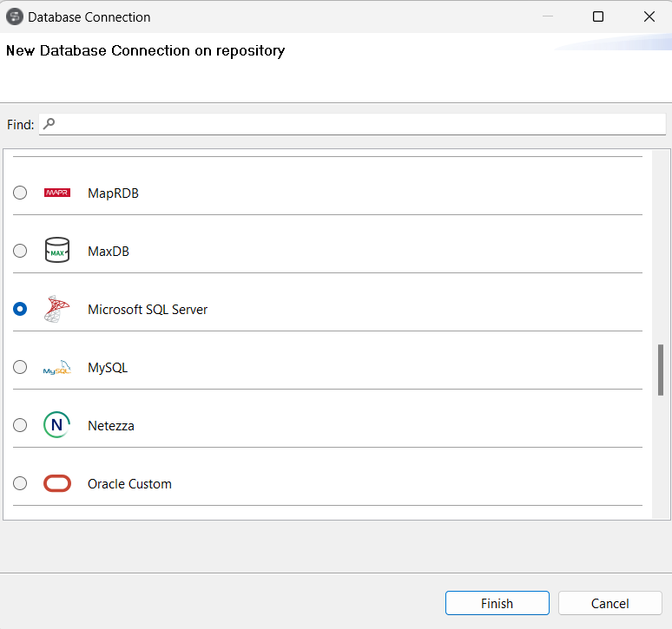
Task: Select the Oracle Custom radio button
Action: pos(20,483)
